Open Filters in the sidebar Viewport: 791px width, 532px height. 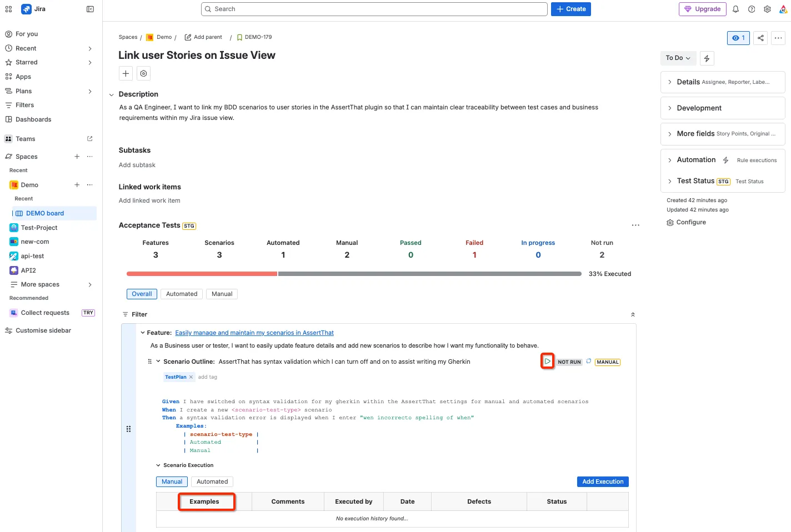pos(24,105)
